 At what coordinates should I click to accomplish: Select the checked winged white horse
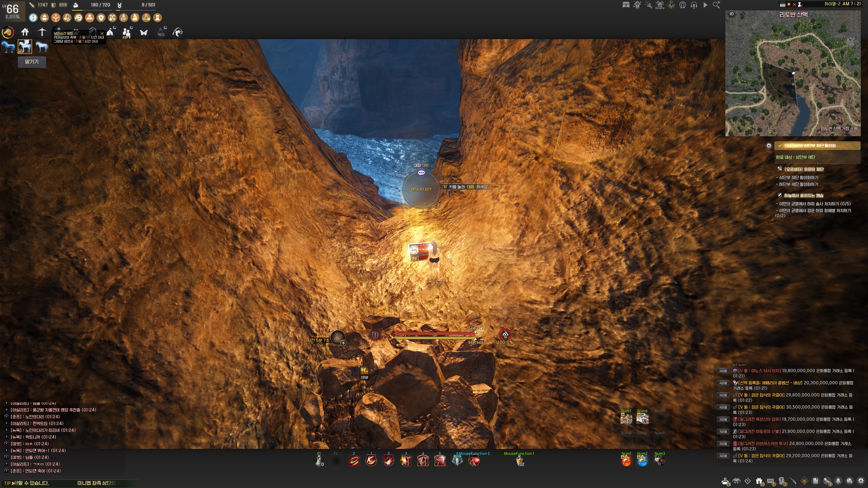[x=25, y=47]
